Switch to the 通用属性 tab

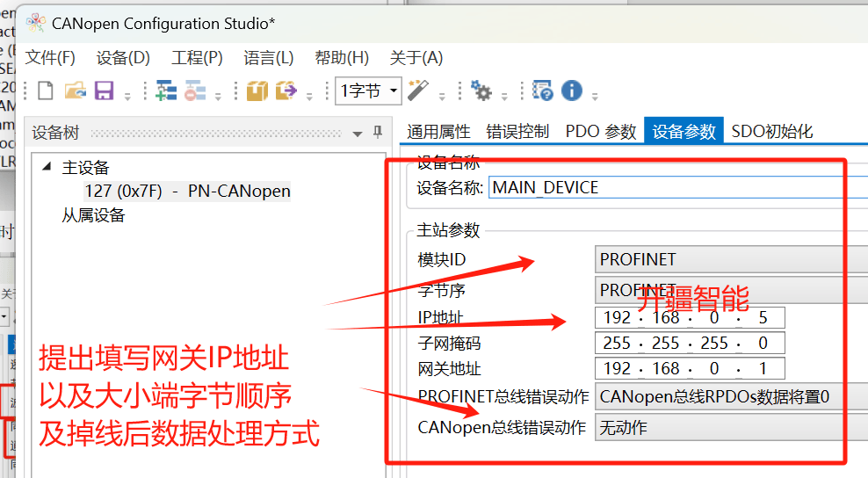[438, 131]
